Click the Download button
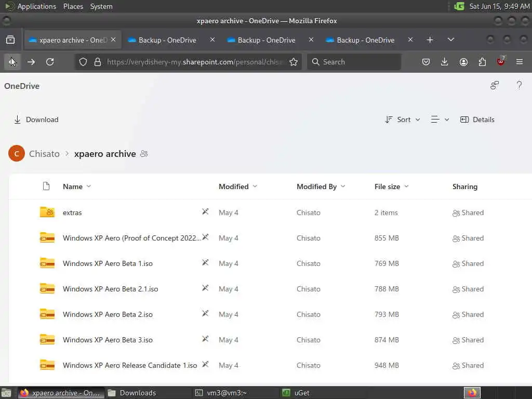The image size is (532, 399). [36, 119]
